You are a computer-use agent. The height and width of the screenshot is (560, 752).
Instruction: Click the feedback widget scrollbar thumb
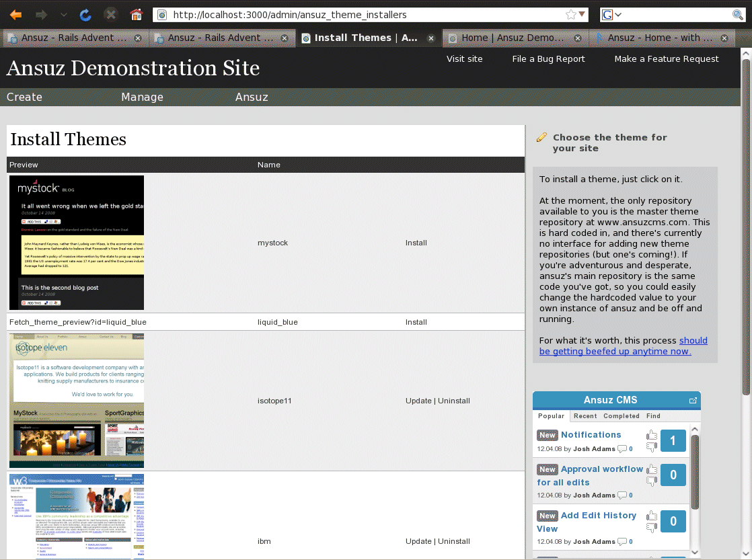tap(695, 472)
